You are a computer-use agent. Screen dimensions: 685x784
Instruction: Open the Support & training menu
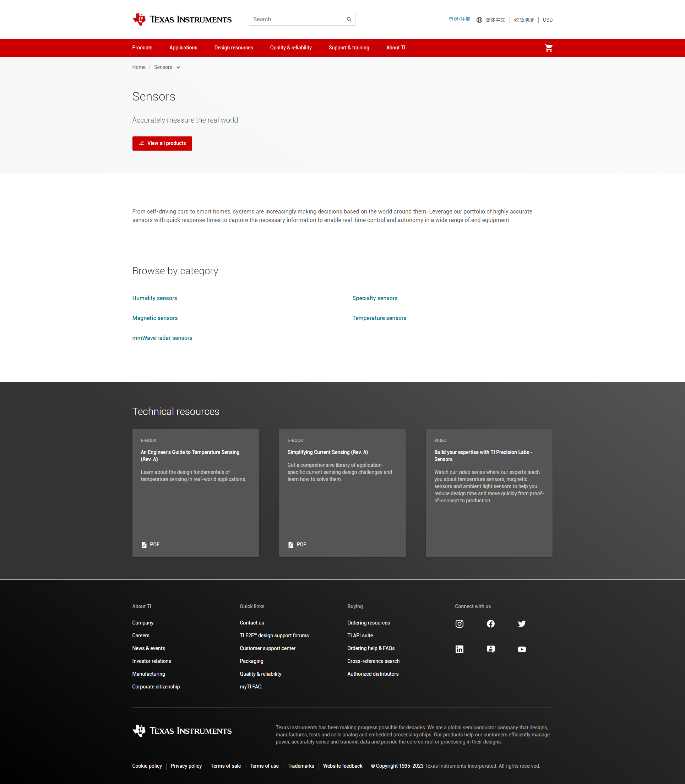coord(349,47)
